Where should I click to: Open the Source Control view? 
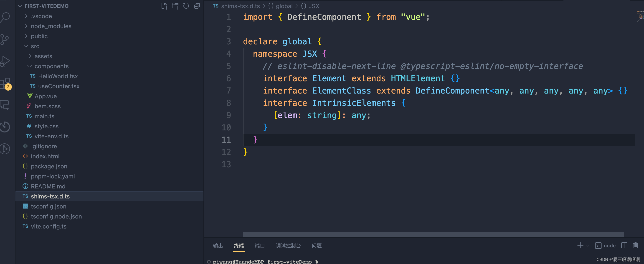pyautogui.click(x=5, y=40)
